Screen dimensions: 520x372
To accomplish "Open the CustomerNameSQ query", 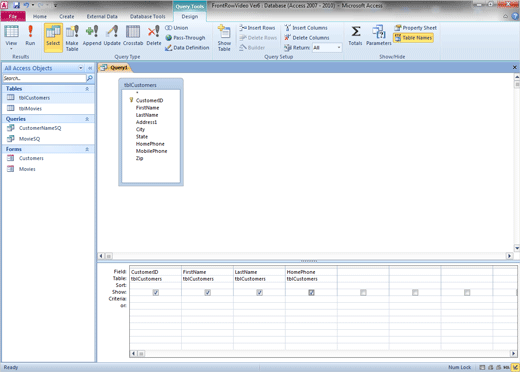I will point(48,128).
